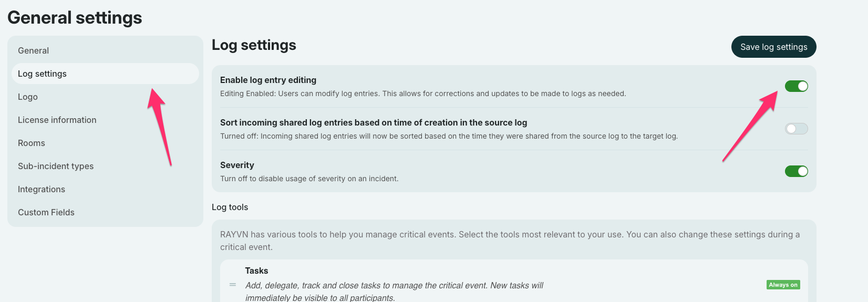
Task: Click the Sort incoming shared log entries label
Action: tap(373, 122)
